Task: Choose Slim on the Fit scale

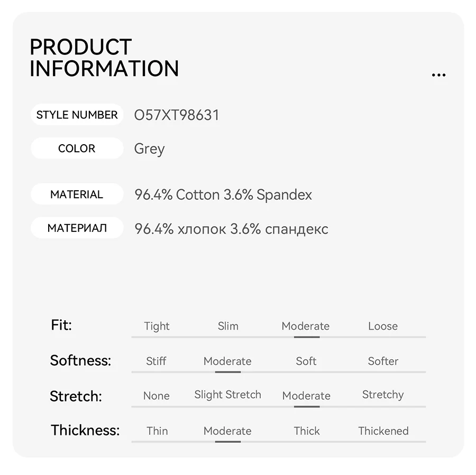Action: 228,326
